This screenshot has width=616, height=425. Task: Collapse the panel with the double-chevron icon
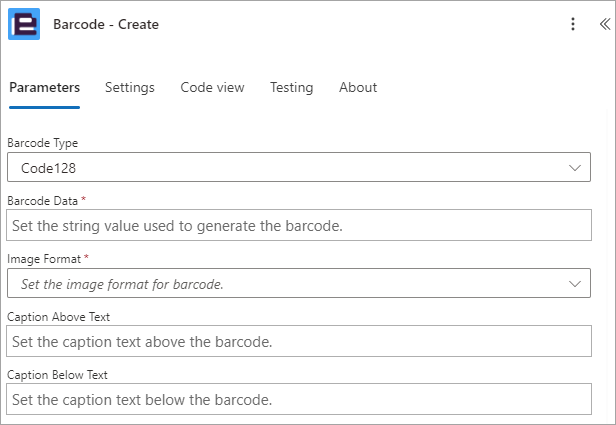(605, 24)
